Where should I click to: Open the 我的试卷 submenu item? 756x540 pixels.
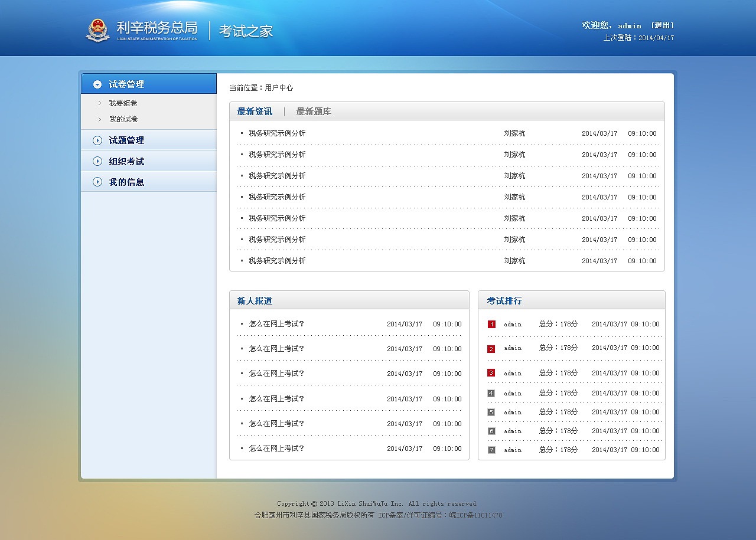[123, 119]
